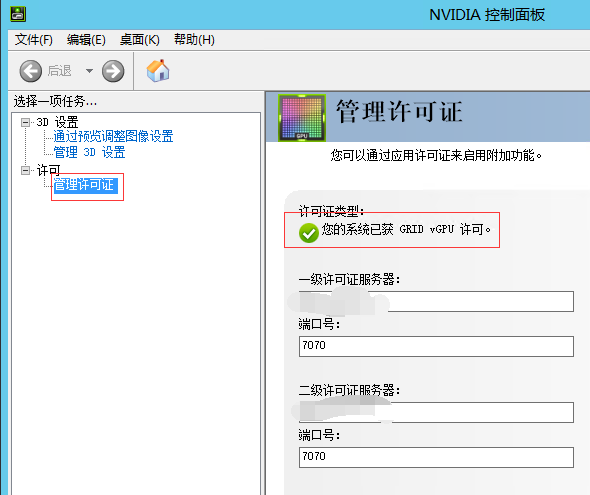
Task: Click the 二级许可证服务器 label
Action: pos(349,390)
